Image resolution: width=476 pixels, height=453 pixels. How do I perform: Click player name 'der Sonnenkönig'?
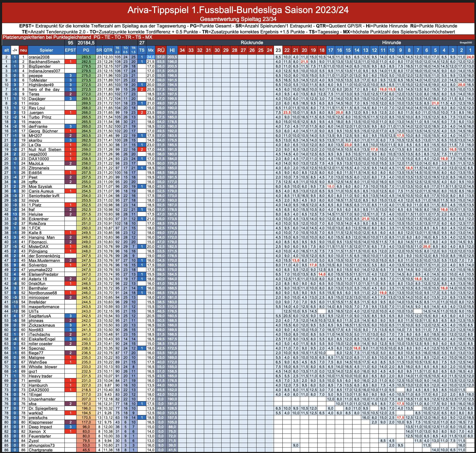(x=44, y=256)
